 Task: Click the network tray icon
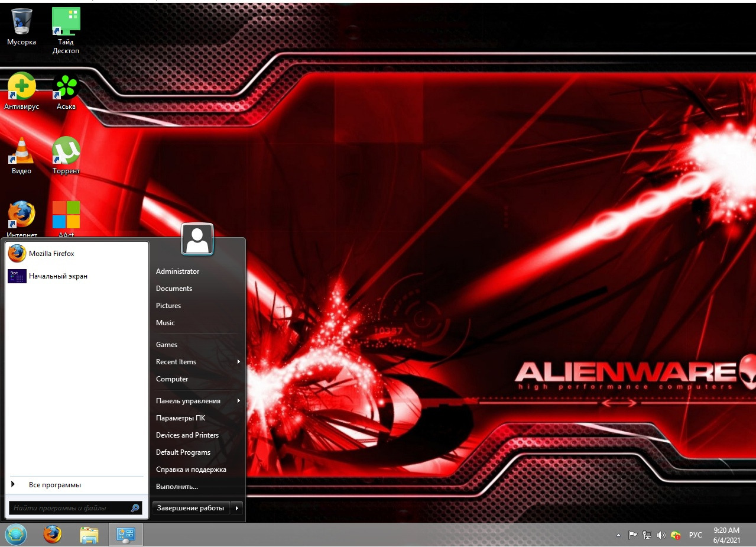coord(647,535)
